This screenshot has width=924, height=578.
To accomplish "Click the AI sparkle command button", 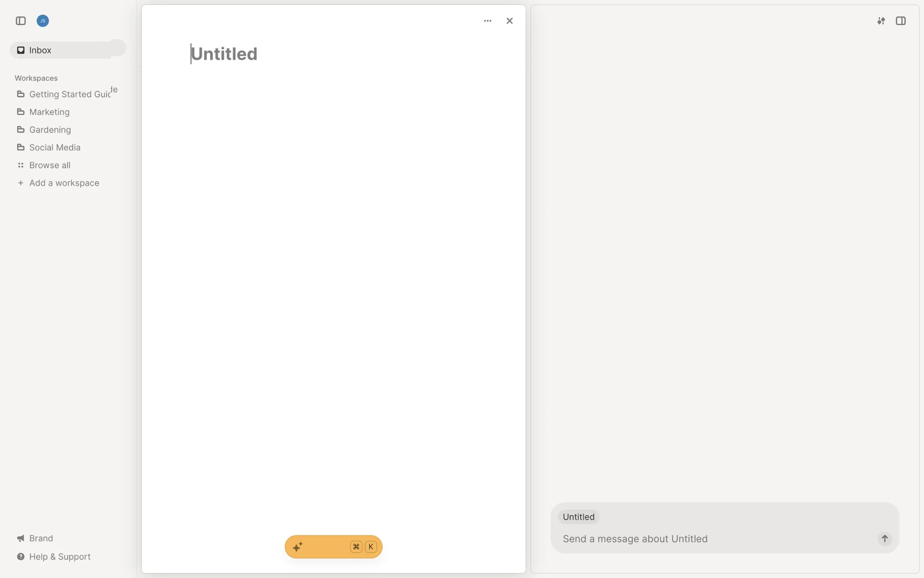I will coord(298,547).
